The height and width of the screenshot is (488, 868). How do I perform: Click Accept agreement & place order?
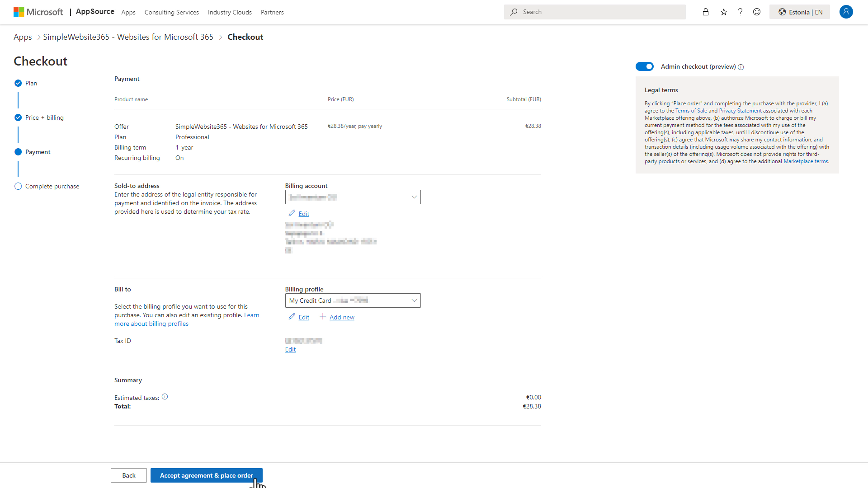pos(207,475)
